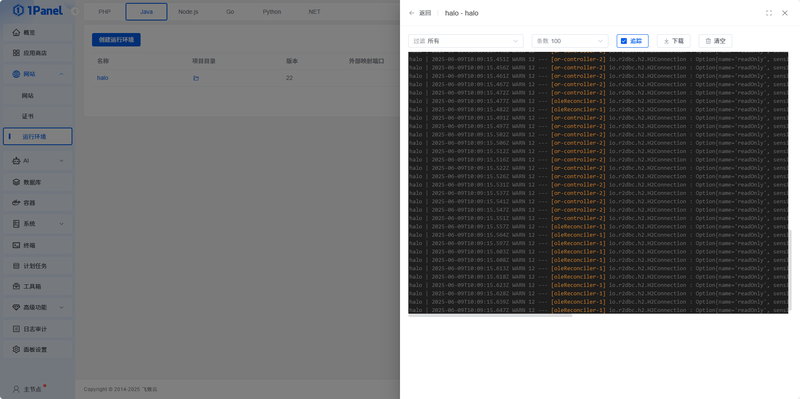Click the copyright 2014-2025 footer text
The image size is (800, 399).
120,389
